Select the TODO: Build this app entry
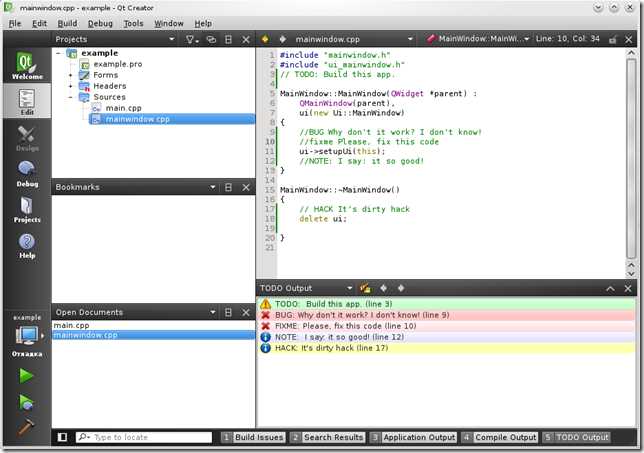Viewport: 644px width, 453px height. [446, 304]
